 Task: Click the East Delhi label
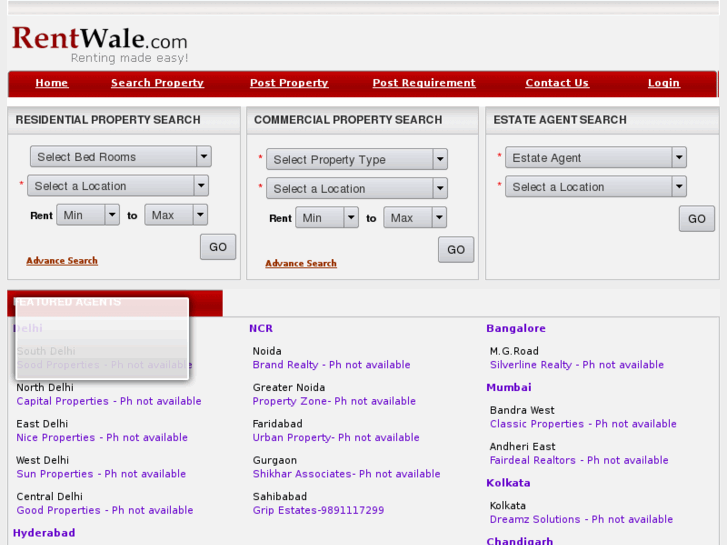(42, 424)
